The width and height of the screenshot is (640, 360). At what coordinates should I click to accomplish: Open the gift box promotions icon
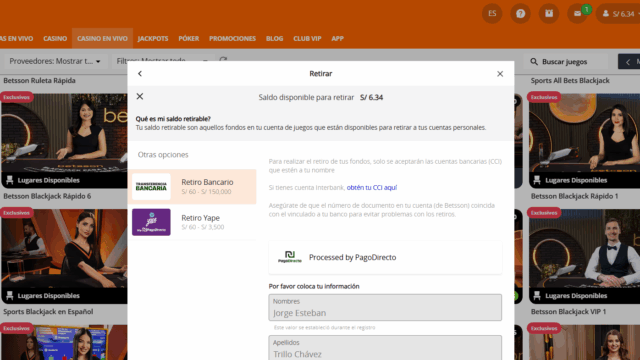[x=549, y=13]
